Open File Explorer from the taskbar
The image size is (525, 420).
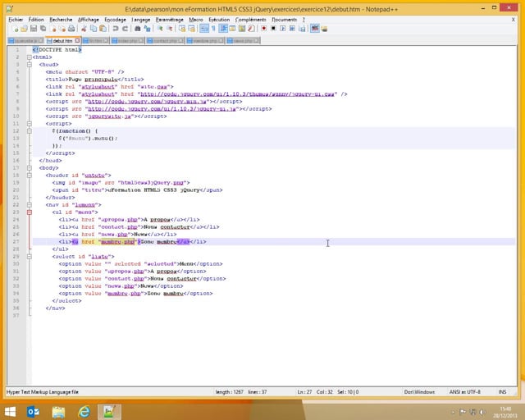pyautogui.click(x=58, y=412)
